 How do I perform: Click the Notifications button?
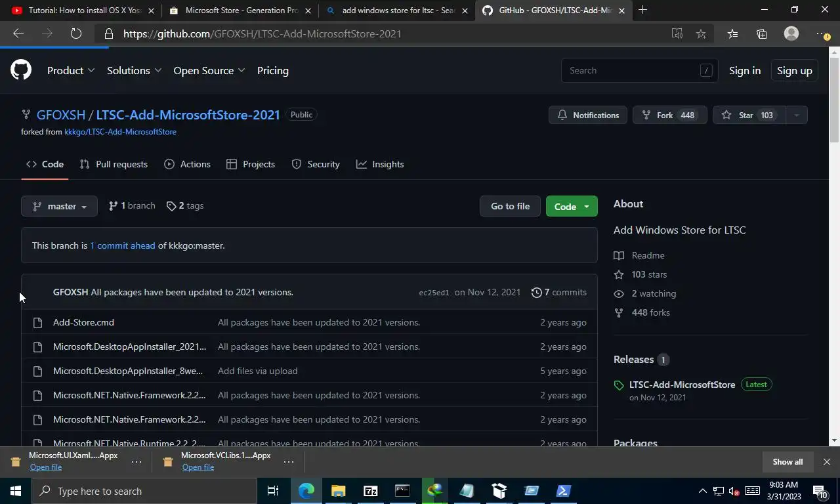588,115
